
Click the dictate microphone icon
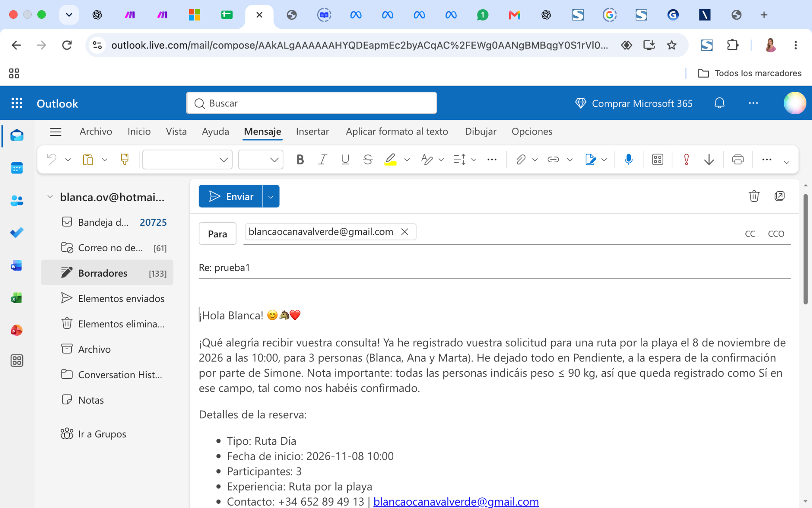coord(628,160)
